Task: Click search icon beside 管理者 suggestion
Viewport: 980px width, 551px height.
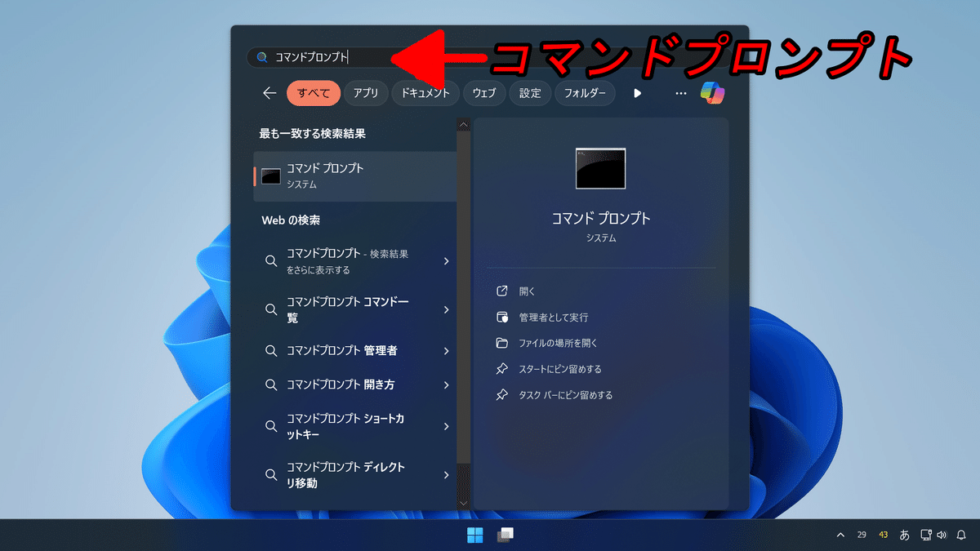Action: (x=271, y=350)
